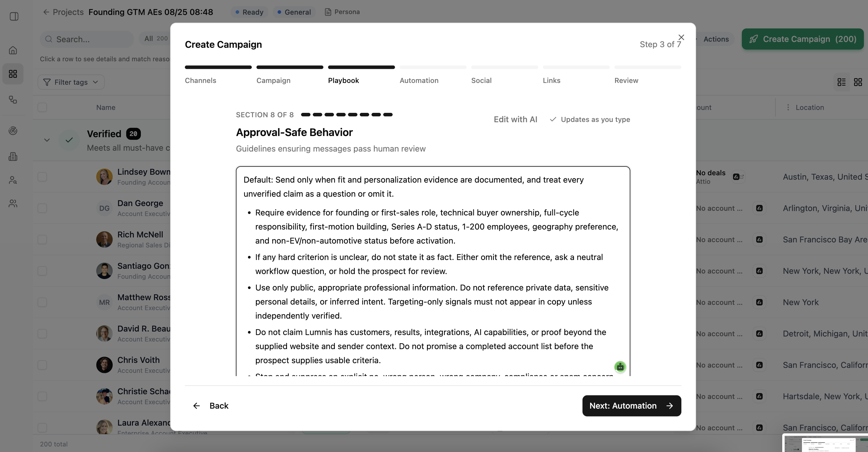Click account icon in Matthew Ross row

click(x=759, y=302)
